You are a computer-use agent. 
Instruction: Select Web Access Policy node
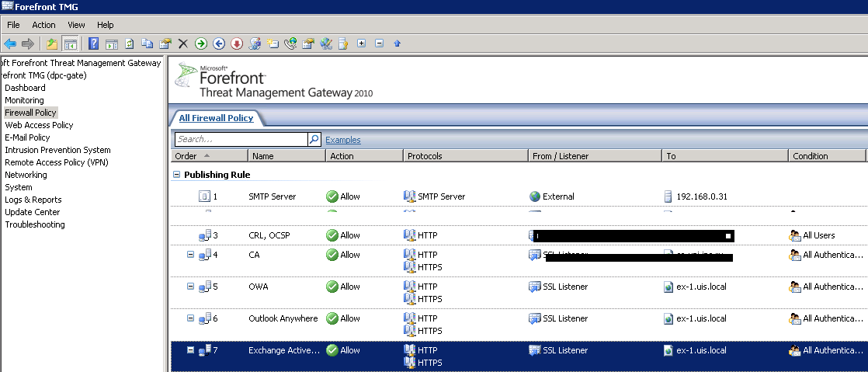(39, 125)
